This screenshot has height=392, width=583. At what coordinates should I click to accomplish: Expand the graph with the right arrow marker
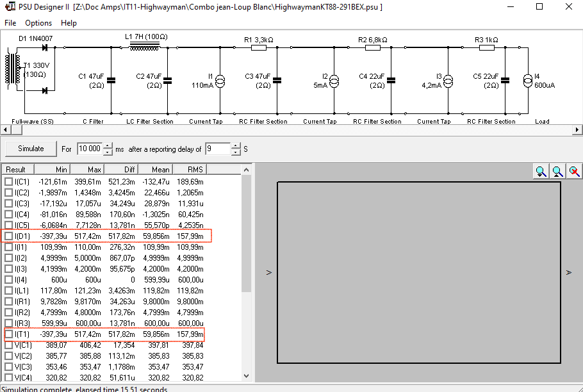568,273
